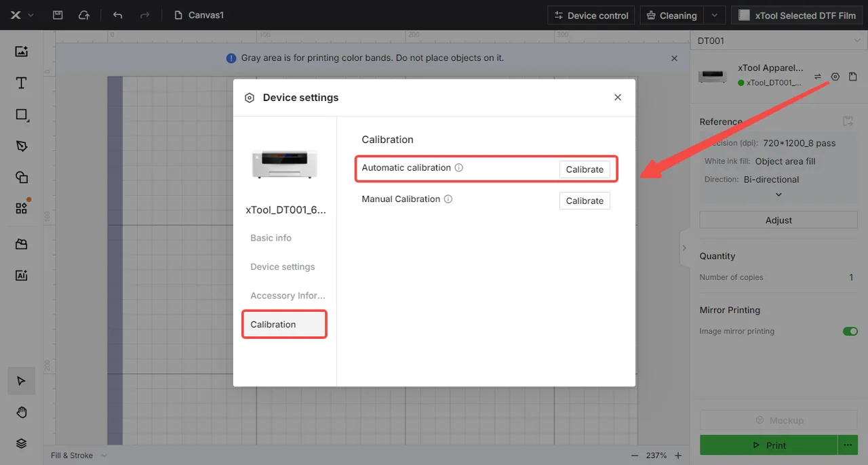This screenshot has height=465, width=868.
Task: Click the save reference icon
Action: coord(848,121)
